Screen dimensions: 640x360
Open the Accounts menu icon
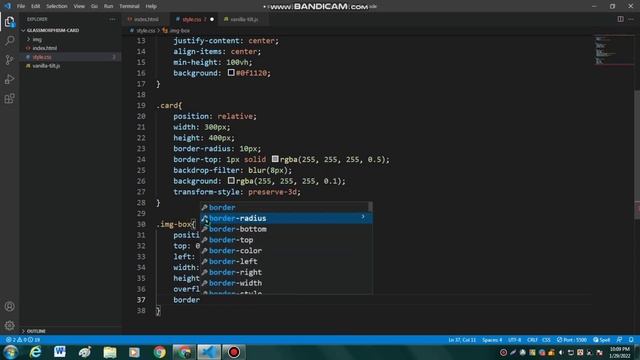9,307
